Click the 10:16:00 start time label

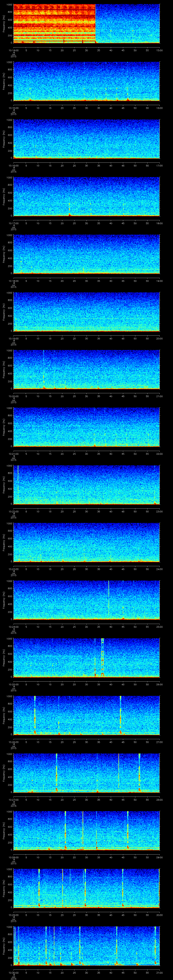click(13, 166)
